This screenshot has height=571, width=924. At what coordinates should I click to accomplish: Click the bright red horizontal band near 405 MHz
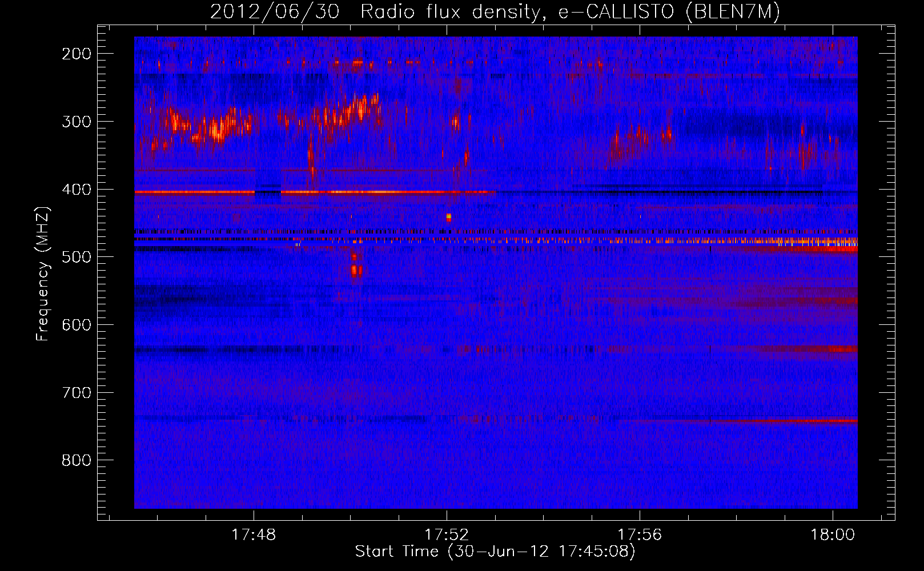[314, 192]
